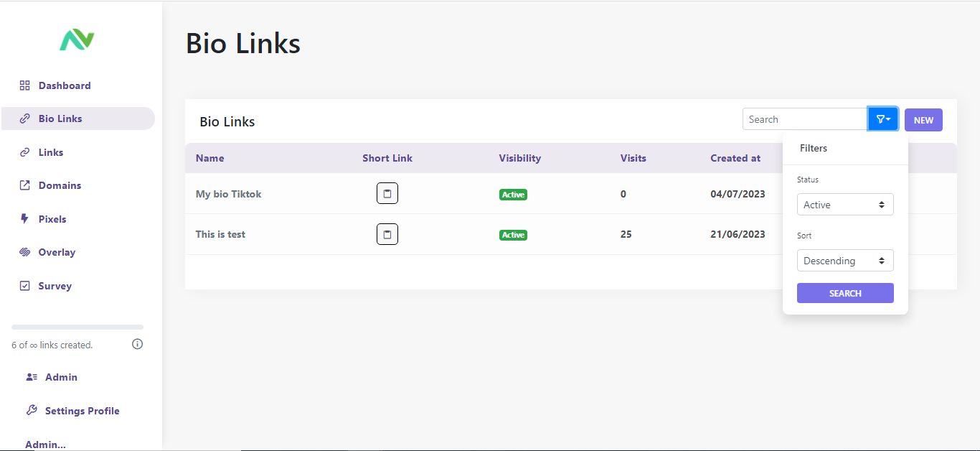Click the links created progress bar

[x=77, y=327]
